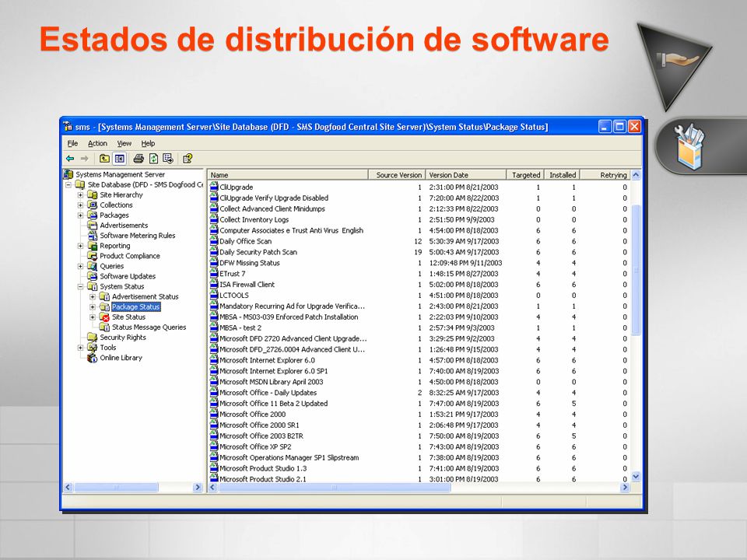Click the Reporting node icon

pos(93,246)
